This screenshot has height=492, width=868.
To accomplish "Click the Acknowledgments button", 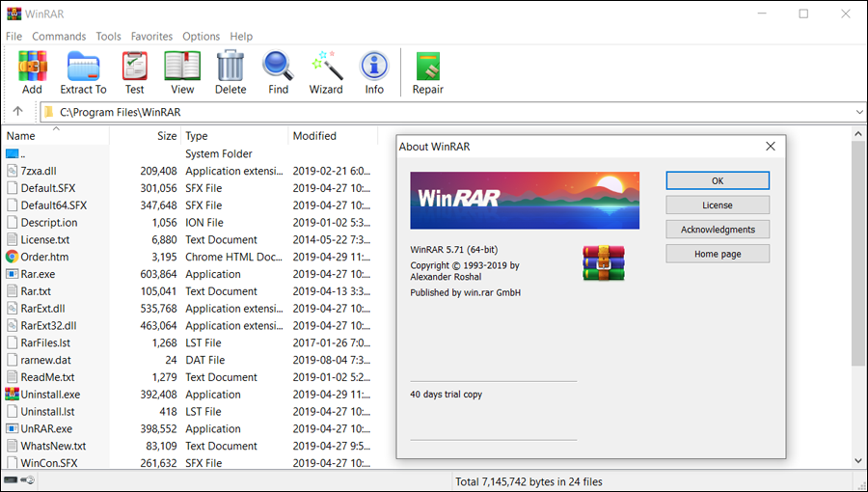I will [718, 230].
